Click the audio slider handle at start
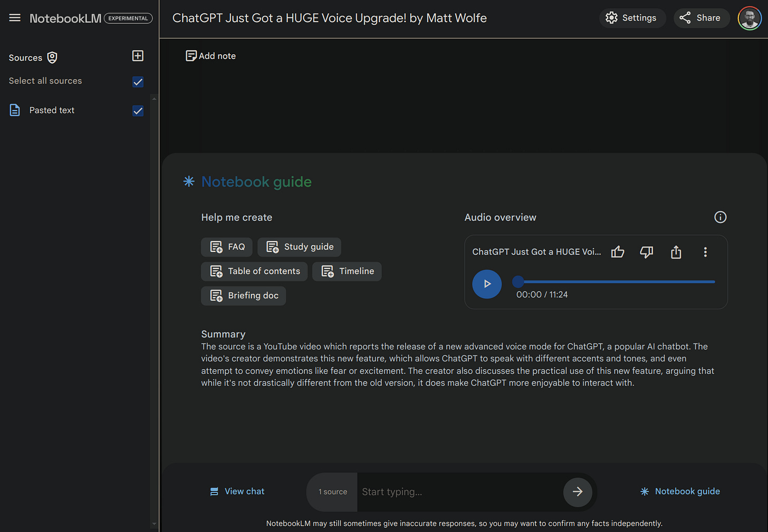The height and width of the screenshot is (532, 768). pyautogui.click(x=518, y=282)
